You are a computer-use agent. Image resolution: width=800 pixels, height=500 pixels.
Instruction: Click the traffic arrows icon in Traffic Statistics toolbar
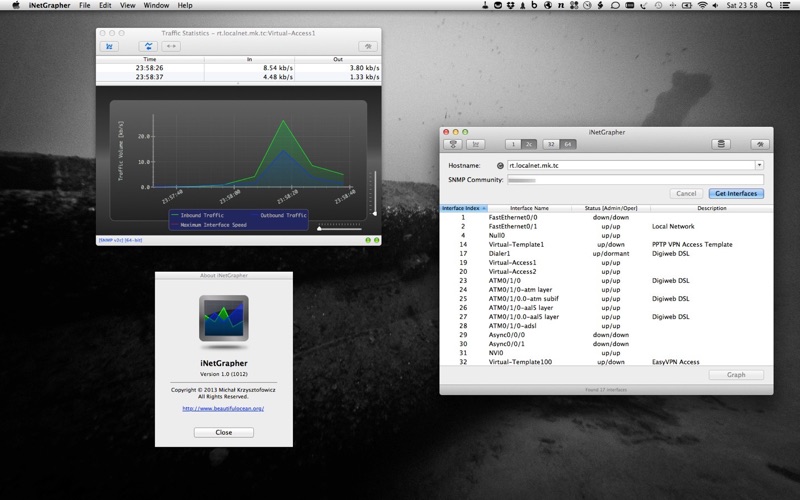tap(148, 46)
